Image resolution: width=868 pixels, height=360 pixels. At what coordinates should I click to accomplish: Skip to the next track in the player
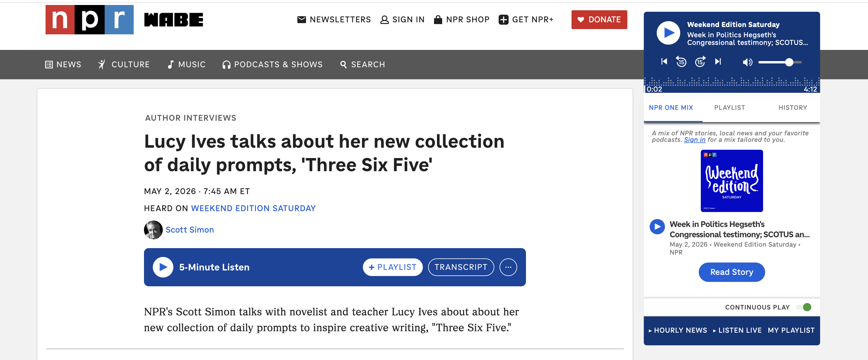click(x=718, y=62)
